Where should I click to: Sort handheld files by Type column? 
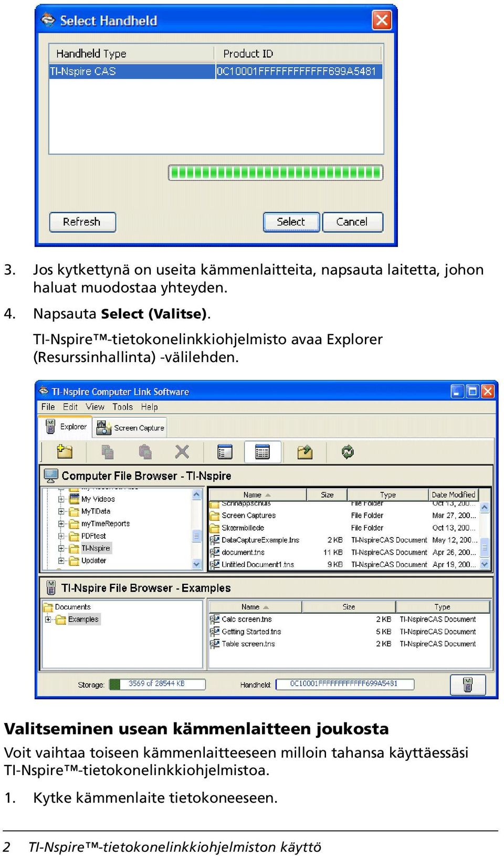click(443, 607)
